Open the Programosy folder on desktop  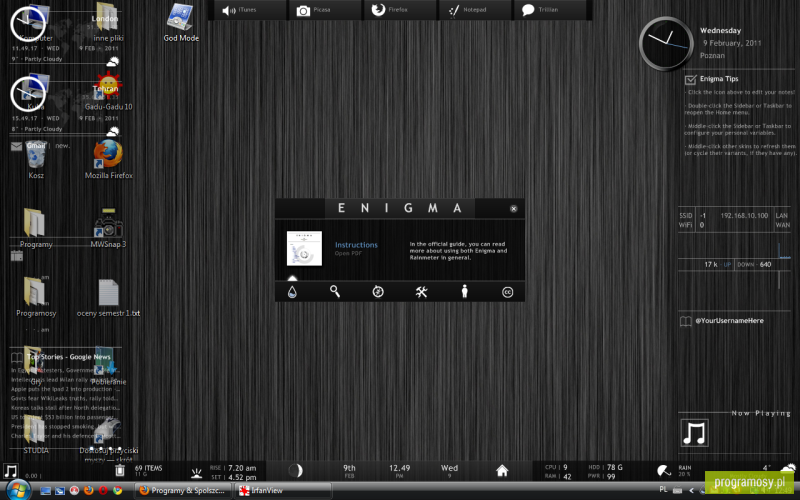coord(36,297)
